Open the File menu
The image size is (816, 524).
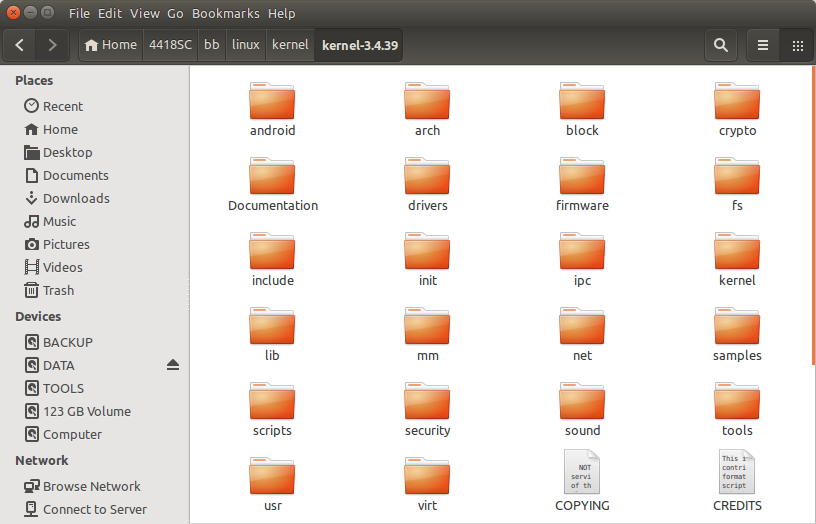click(80, 14)
